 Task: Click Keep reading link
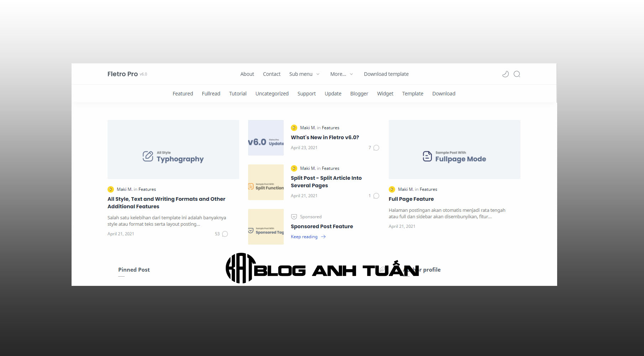click(x=304, y=237)
